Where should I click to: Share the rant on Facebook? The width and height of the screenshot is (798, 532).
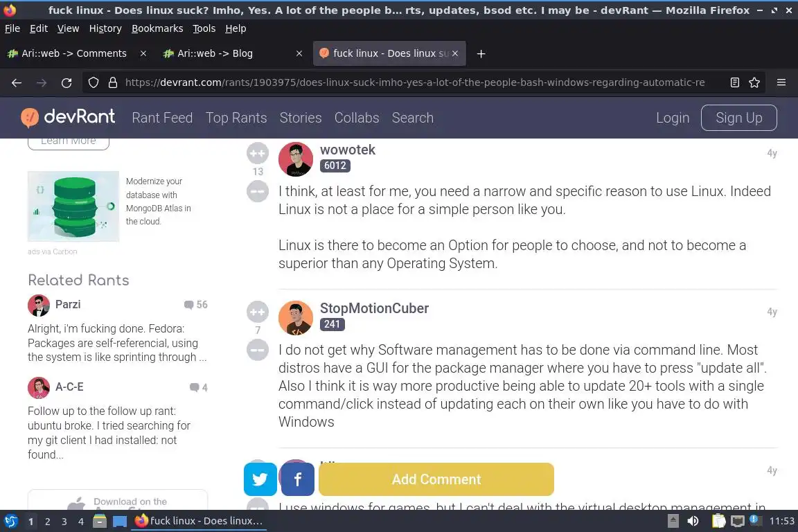(298, 479)
